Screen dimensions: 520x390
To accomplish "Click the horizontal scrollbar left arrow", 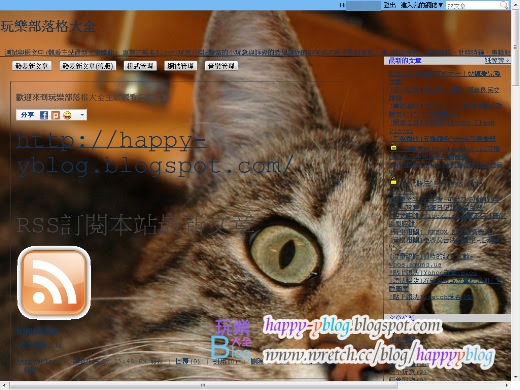I will 4,385.
